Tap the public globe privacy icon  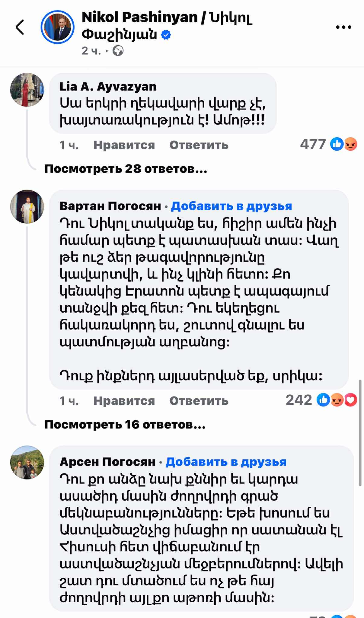118,51
